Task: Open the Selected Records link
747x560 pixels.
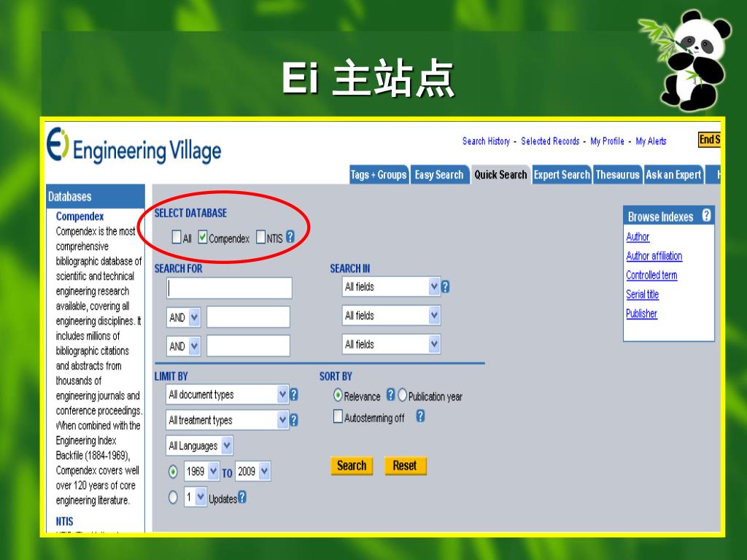Action: (x=550, y=141)
